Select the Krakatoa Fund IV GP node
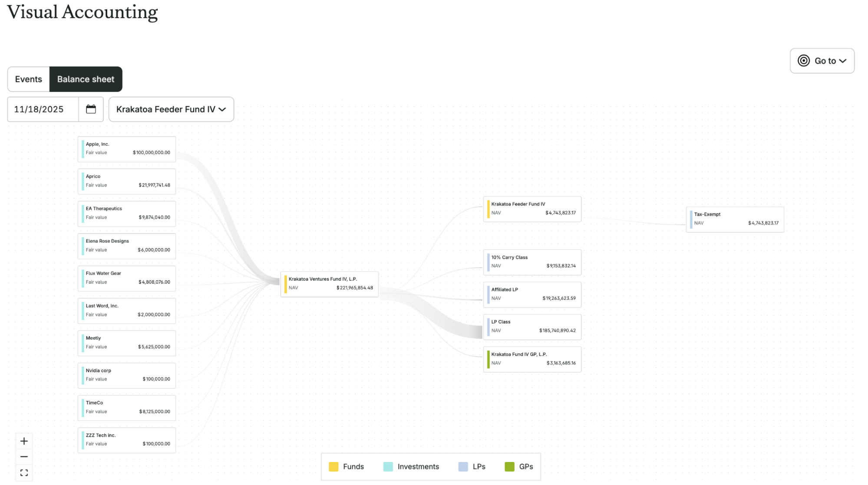Image resolution: width=868 pixels, height=485 pixels. (532, 359)
